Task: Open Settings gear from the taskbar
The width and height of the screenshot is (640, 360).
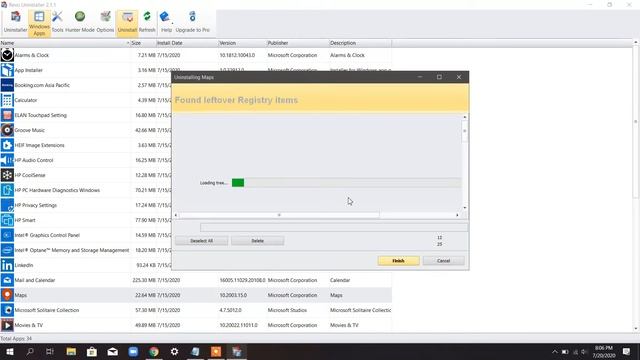Action: tap(174, 351)
